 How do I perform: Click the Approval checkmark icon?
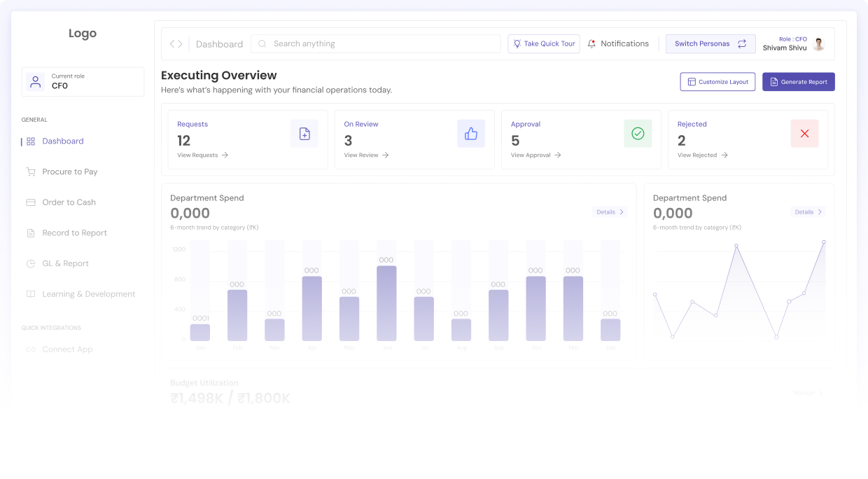click(638, 134)
